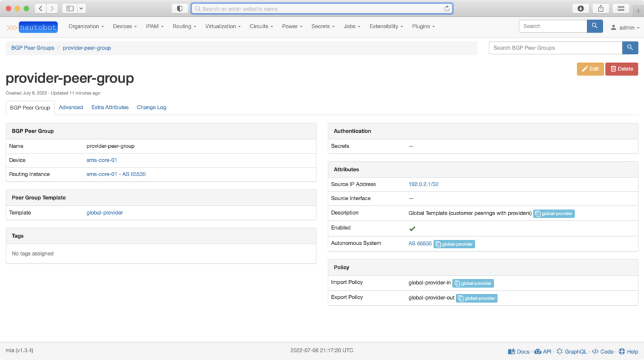Open Safari downloads icon
This screenshot has width=644, height=360.
[x=580, y=8]
